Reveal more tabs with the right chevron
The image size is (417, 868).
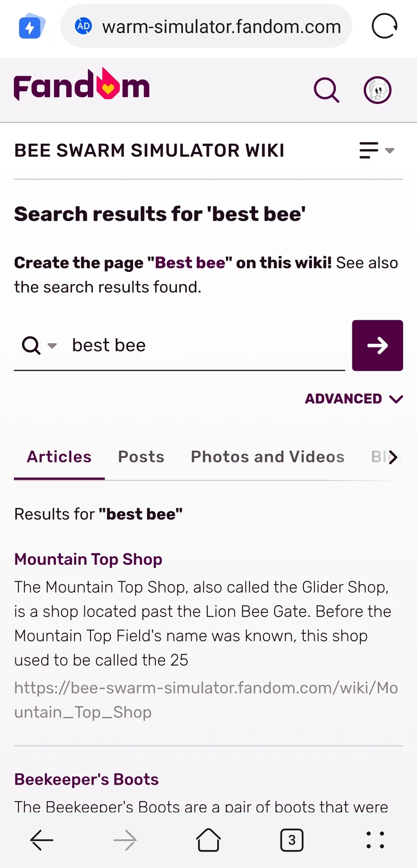click(x=393, y=457)
